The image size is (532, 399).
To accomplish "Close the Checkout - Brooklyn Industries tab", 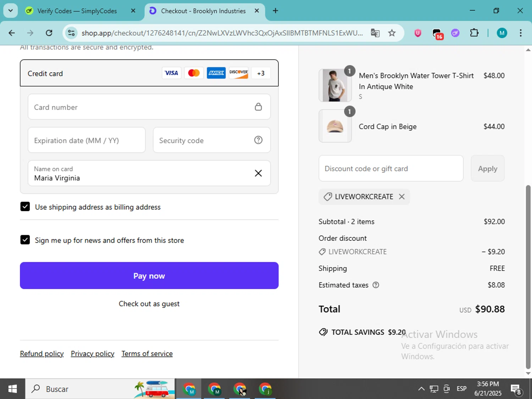I will tap(257, 11).
